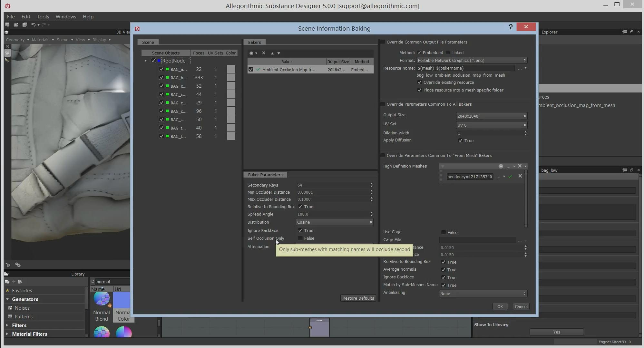Open the Windows menu
The height and width of the screenshot is (348, 644).
[66, 17]
